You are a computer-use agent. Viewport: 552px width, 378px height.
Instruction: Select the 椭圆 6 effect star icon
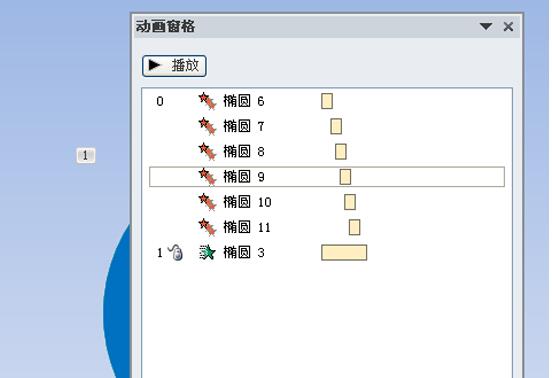pyautogui.click(x=207, y=101)
